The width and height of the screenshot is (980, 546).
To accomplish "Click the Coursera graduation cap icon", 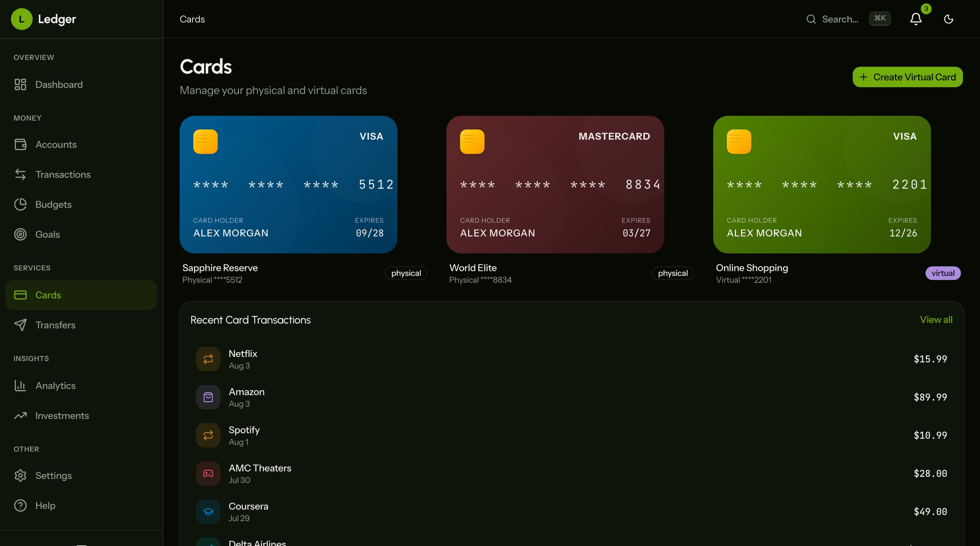I will point(208,512).
